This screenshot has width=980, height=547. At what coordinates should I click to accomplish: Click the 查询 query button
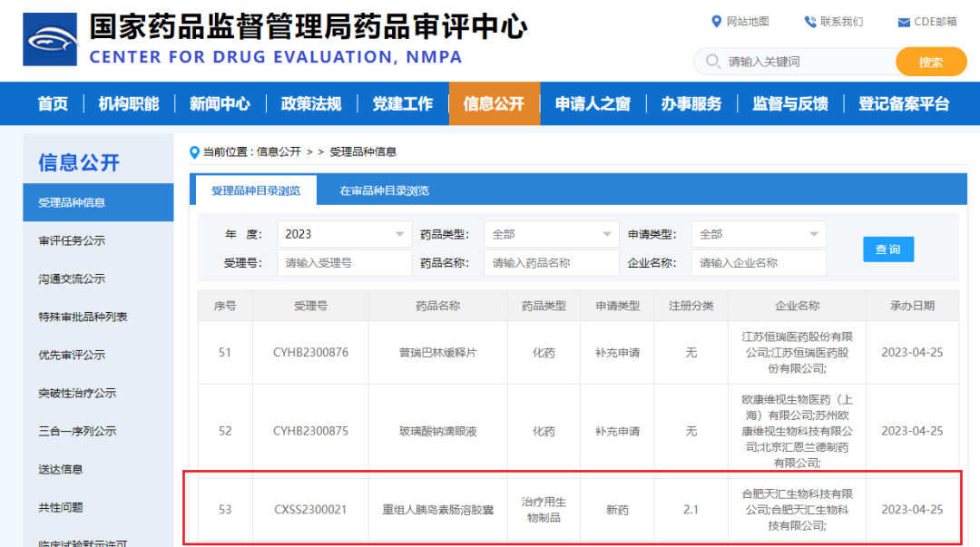click(887, 249)
